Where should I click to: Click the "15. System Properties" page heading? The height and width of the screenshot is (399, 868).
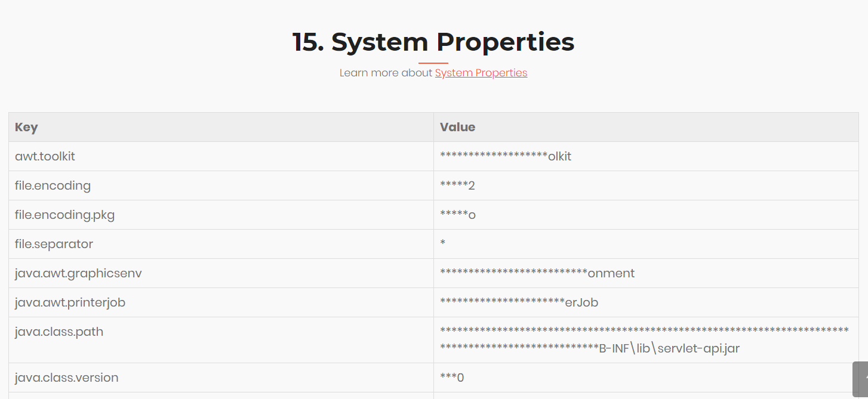pos(433,42)
